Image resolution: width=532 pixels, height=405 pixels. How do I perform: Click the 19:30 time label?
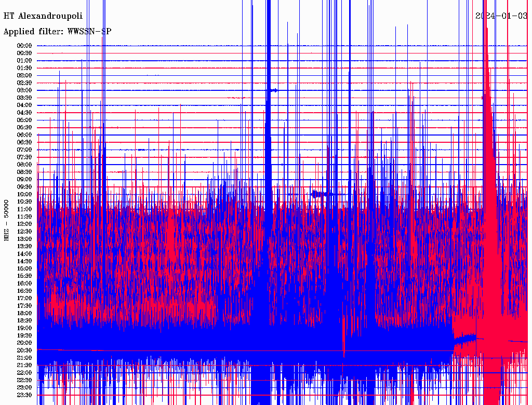[x=24, y=336]
